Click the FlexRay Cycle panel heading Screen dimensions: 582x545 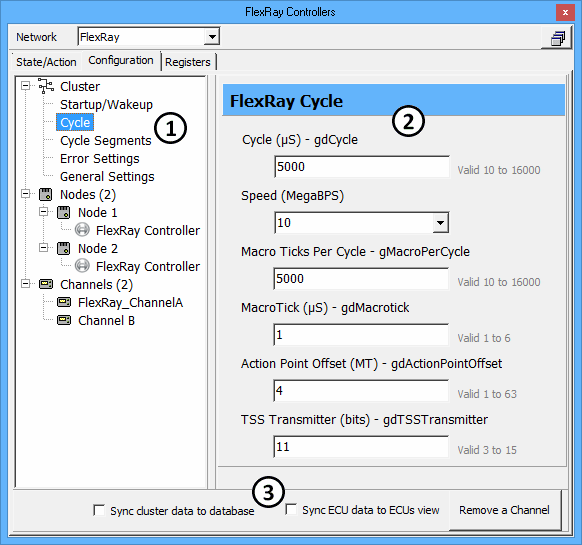[x=287, y=101]
